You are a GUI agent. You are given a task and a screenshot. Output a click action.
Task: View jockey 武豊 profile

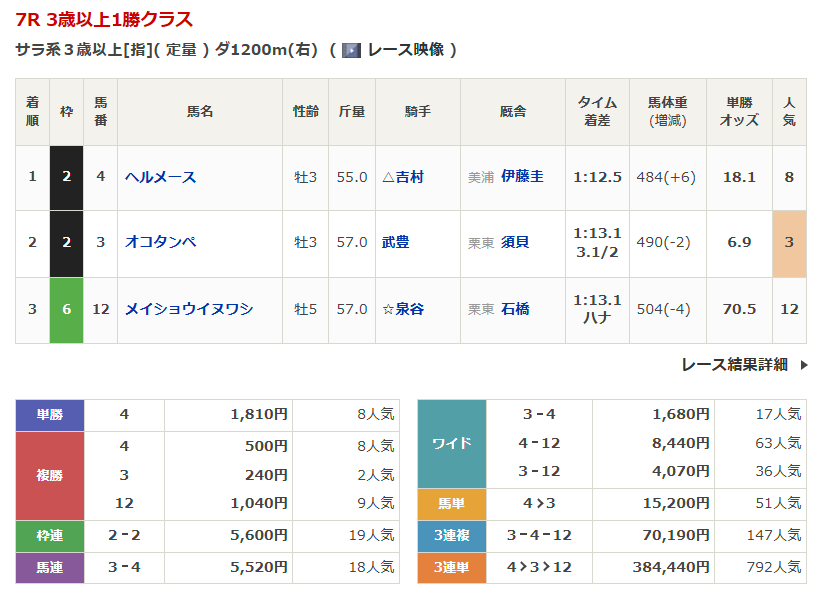[x=395, y=242]
